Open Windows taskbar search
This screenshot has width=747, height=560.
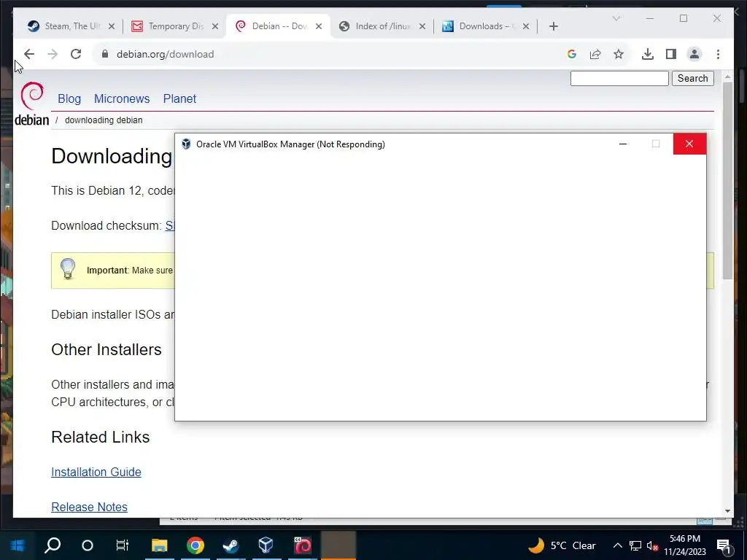tap(53, 545)
